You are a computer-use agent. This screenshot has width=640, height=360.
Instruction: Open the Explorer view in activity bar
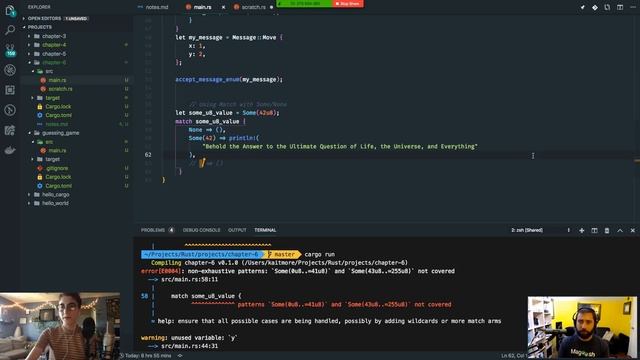pyautogui.click(x=10, y=10)
